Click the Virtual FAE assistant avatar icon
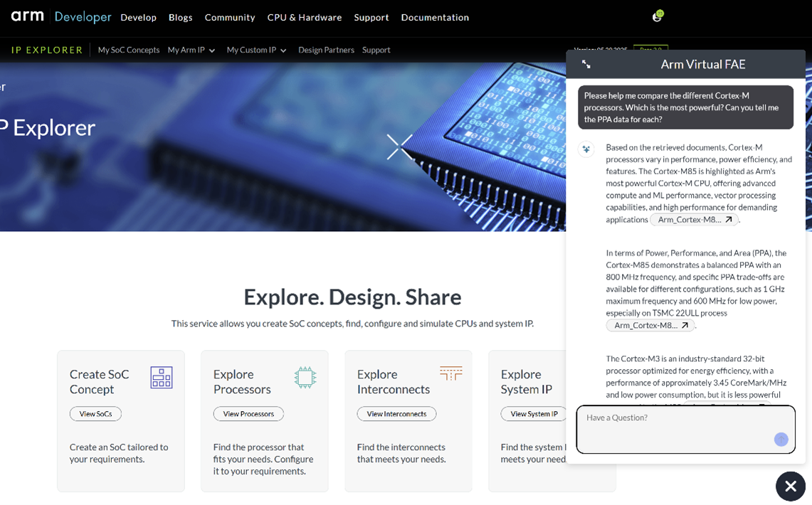 [586, 149]
